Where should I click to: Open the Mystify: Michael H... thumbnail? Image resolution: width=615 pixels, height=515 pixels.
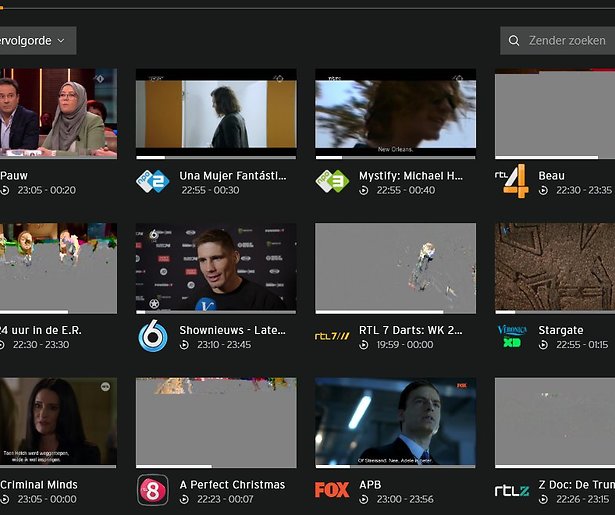(395, 114)
